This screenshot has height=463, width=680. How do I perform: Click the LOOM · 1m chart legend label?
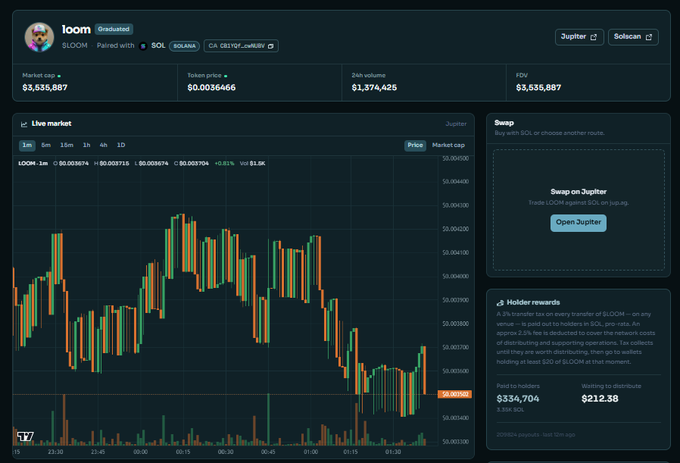pos(33,163)
